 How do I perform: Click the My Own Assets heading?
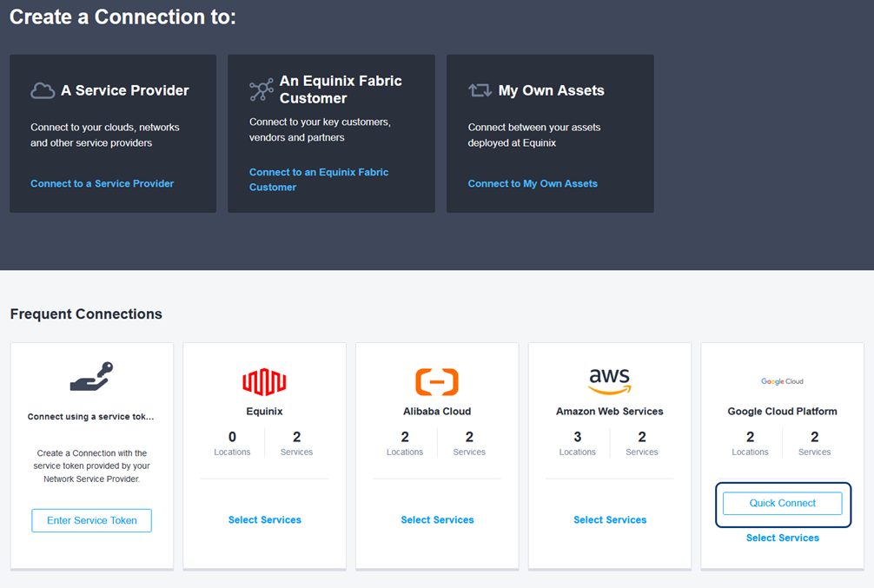552,90
